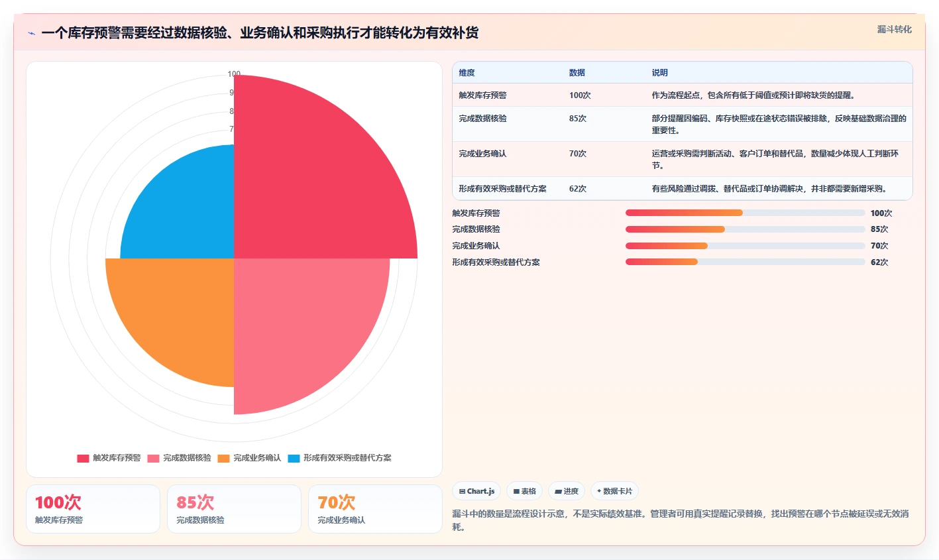
Task: Select the 进度 chip
Action: coord(567,491)
